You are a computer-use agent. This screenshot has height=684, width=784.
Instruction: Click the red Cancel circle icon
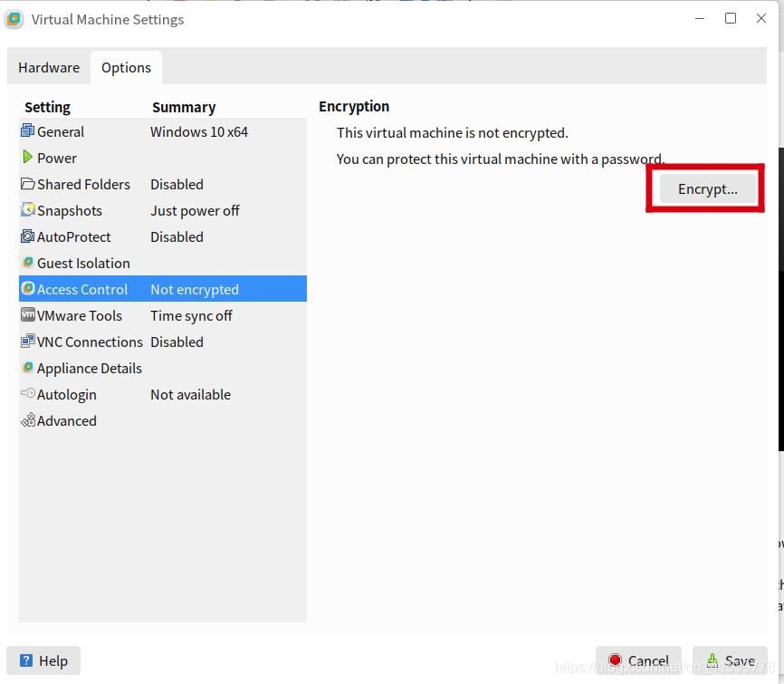coord(615,660)
